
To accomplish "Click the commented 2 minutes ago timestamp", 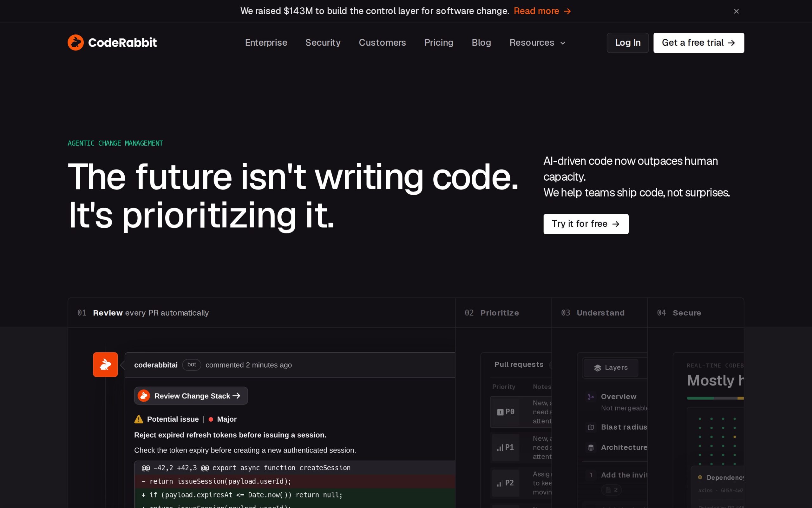I will pos(249,365).
